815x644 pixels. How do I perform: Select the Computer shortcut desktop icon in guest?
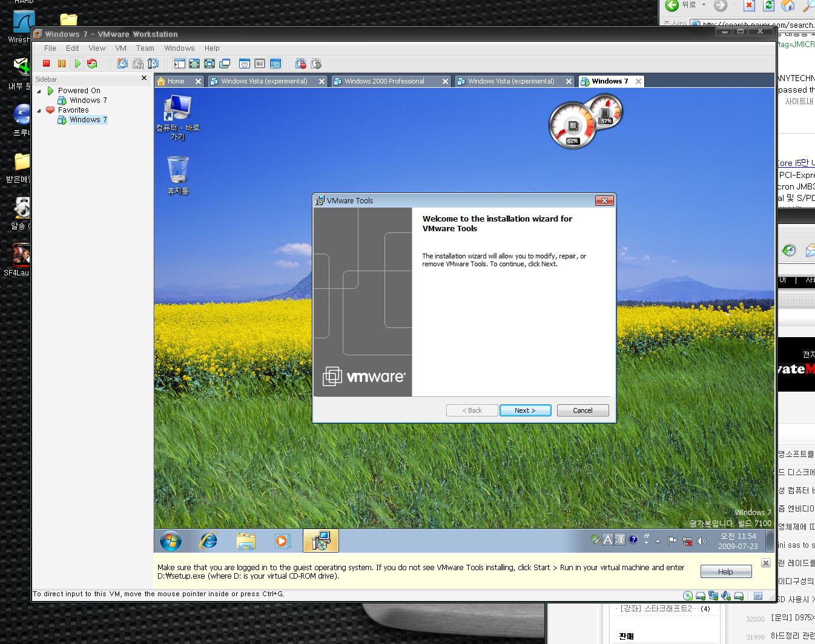(x=177, y=118)
